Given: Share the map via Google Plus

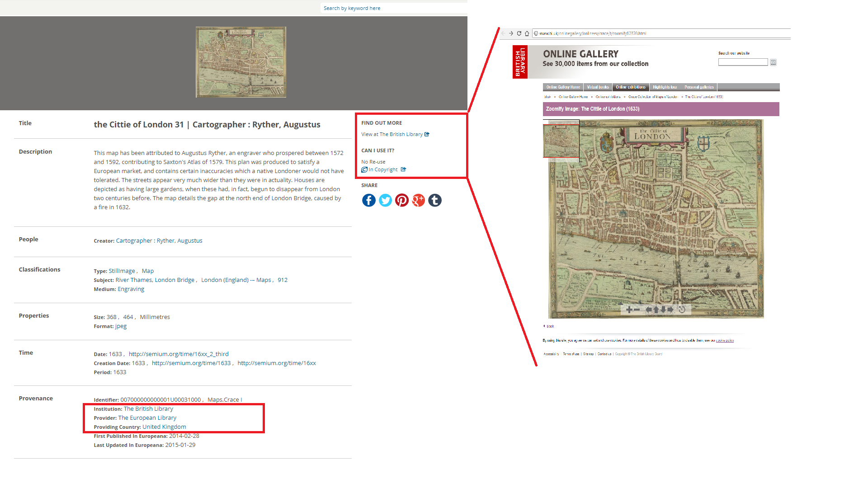Looking at the screenshot, I should (419, 200).
